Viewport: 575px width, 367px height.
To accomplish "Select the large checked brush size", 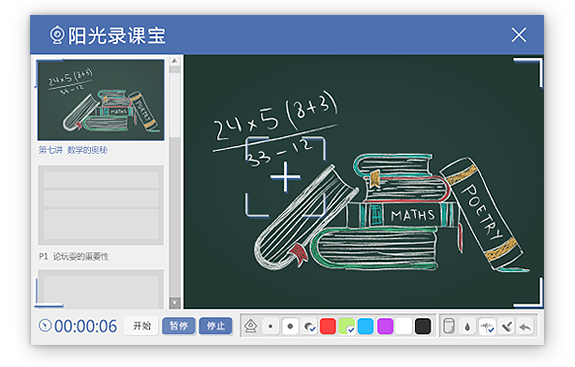I will pos(309,326).
